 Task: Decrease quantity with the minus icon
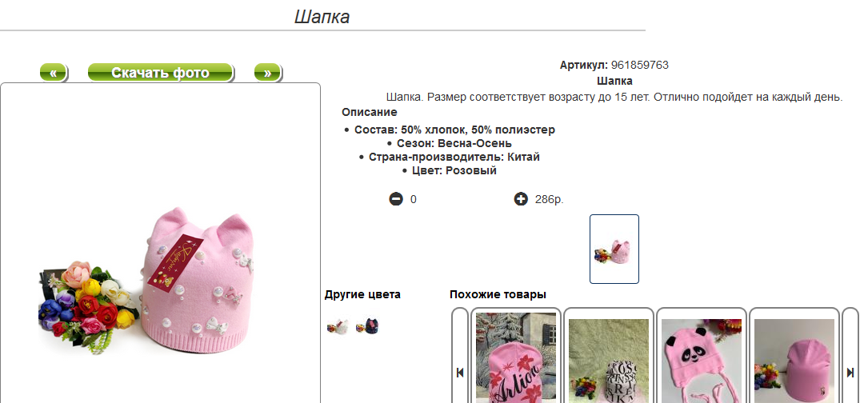pos(396,199)
